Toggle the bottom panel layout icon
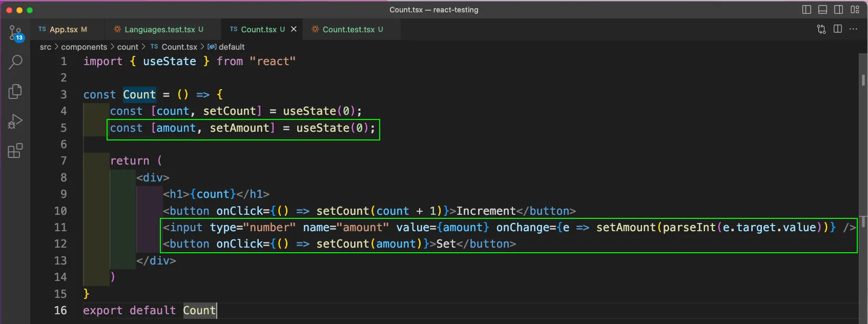This screenshot has width=868, height=324. point(822,10)
